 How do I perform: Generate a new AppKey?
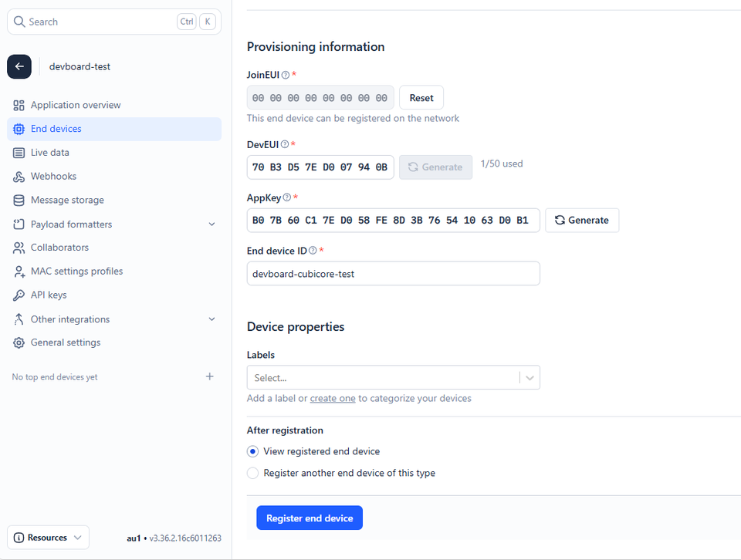point(582,220)
